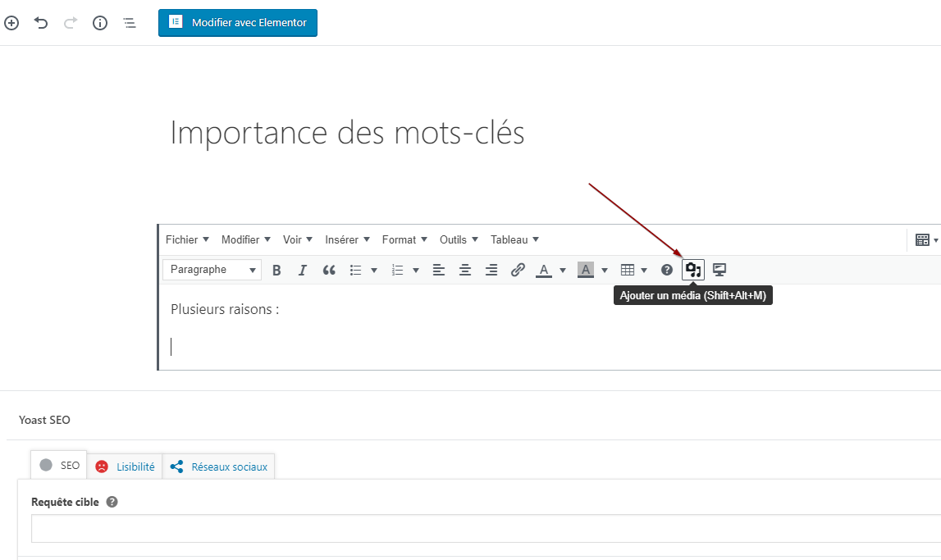Click the Add media icon
The image size is (941, 560).
[x=693, y=270]
